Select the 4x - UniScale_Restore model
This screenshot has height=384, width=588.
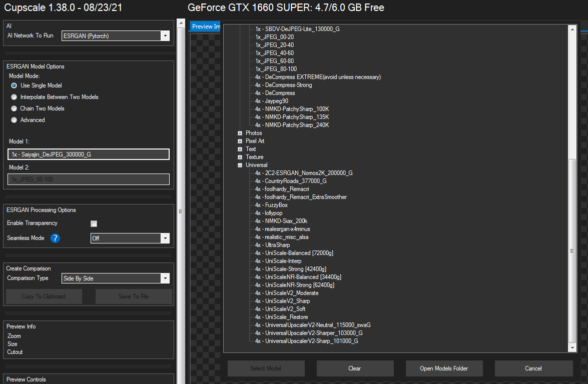282,317
